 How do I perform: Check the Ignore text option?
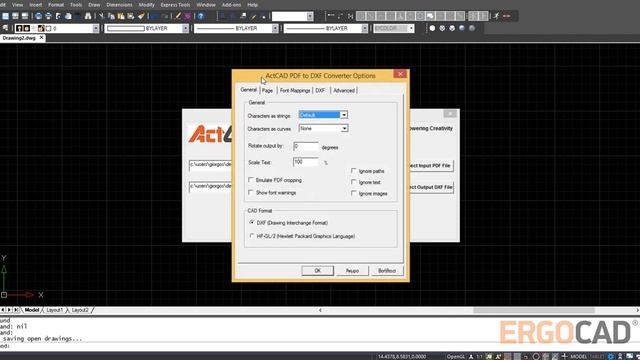pos(354,182)
